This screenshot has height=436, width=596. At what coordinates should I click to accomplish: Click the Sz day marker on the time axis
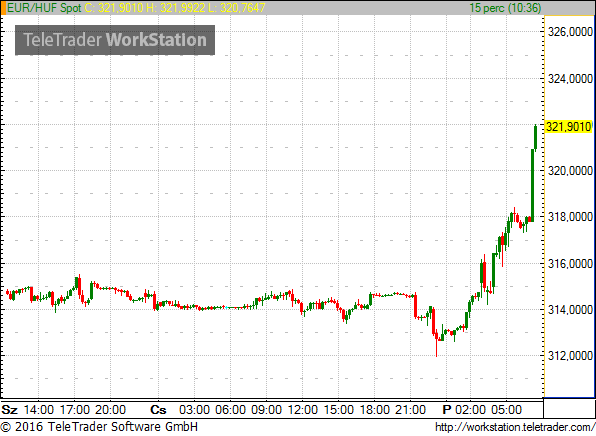pos(10,410)
